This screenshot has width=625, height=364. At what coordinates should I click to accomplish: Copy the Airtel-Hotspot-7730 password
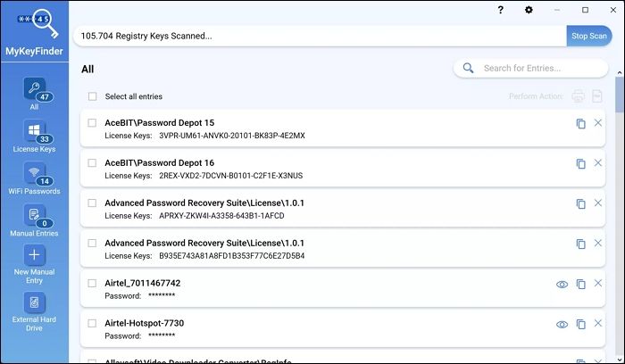pyautogui.click(x=580, y=324)
